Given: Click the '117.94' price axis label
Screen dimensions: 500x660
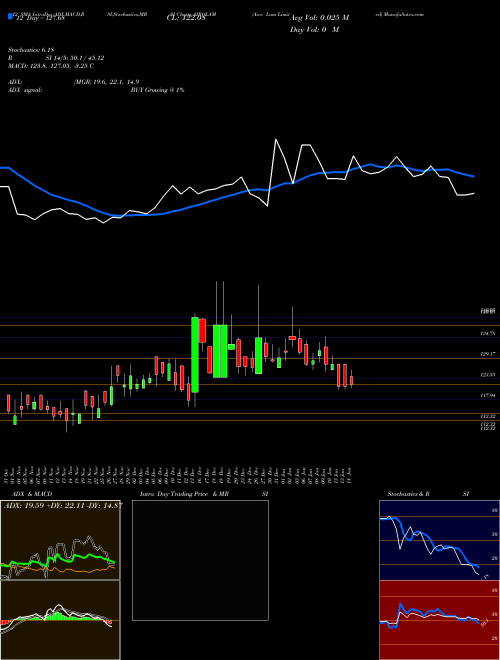Looking at the screenshot, I should tap(488, 396).
